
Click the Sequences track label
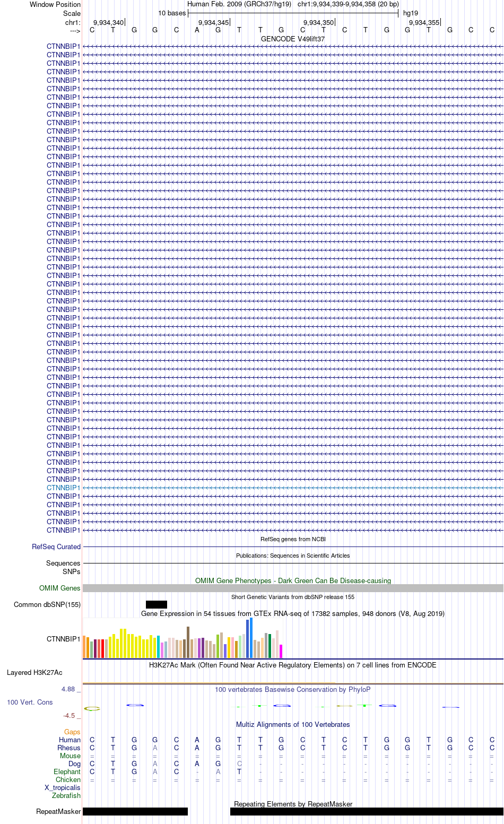pyautogui.click(x=63, y=563)
